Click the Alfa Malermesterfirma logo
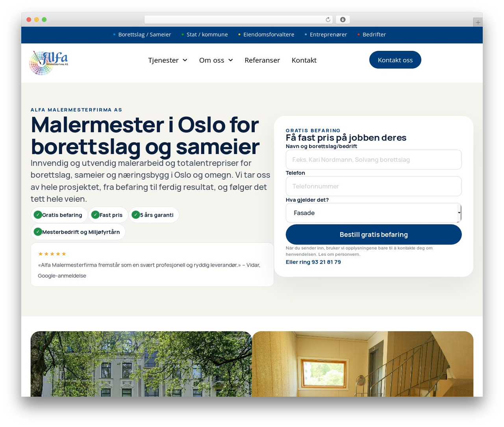This screenshot has height=427, width=504. point(49,63)
